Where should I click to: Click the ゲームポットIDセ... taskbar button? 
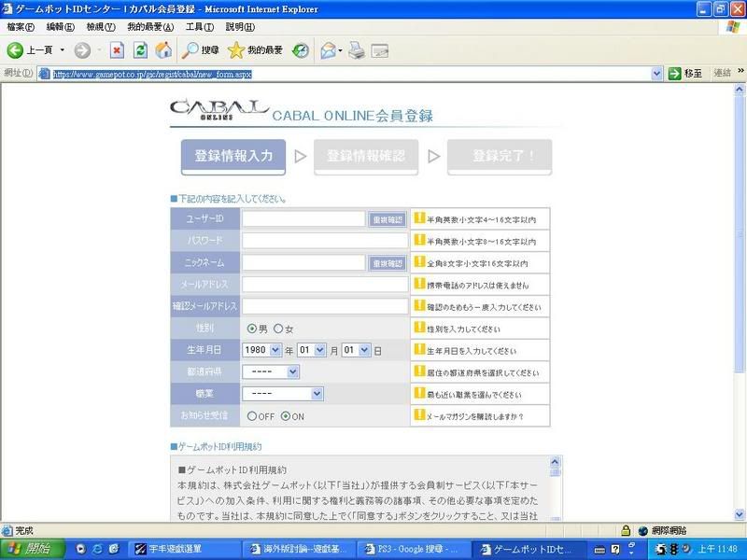point(530,549)
